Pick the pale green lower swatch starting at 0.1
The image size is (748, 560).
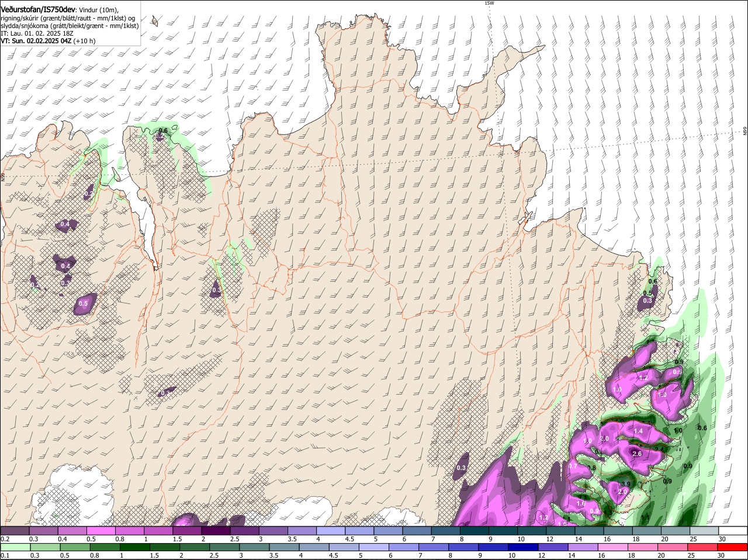pyautogui.click(x=15, y=547)
